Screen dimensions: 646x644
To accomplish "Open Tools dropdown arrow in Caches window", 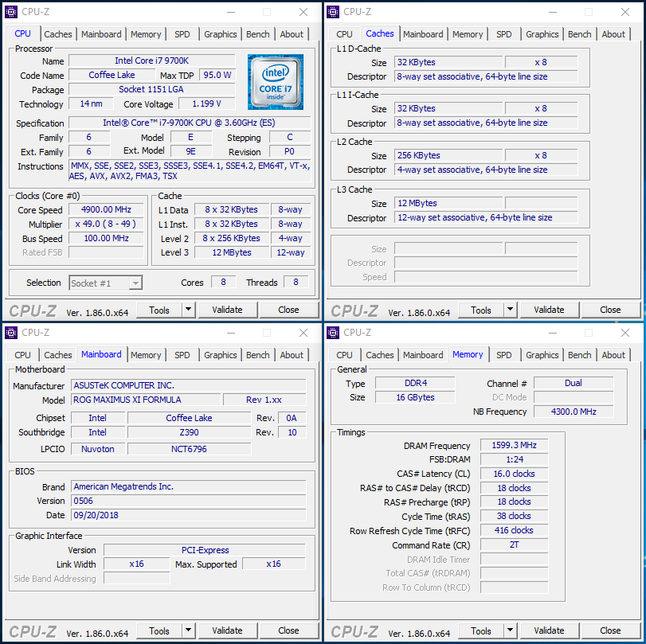I will click(x=510, y=309).
